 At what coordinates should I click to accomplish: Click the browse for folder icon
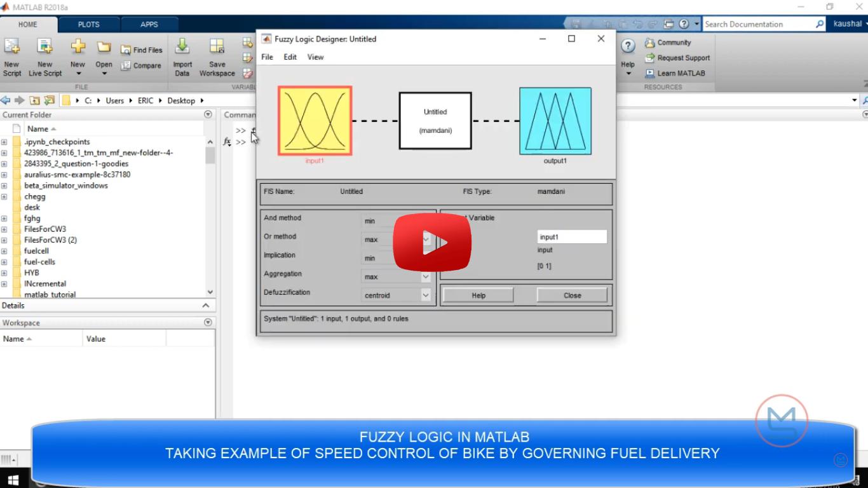coord(49,100)
